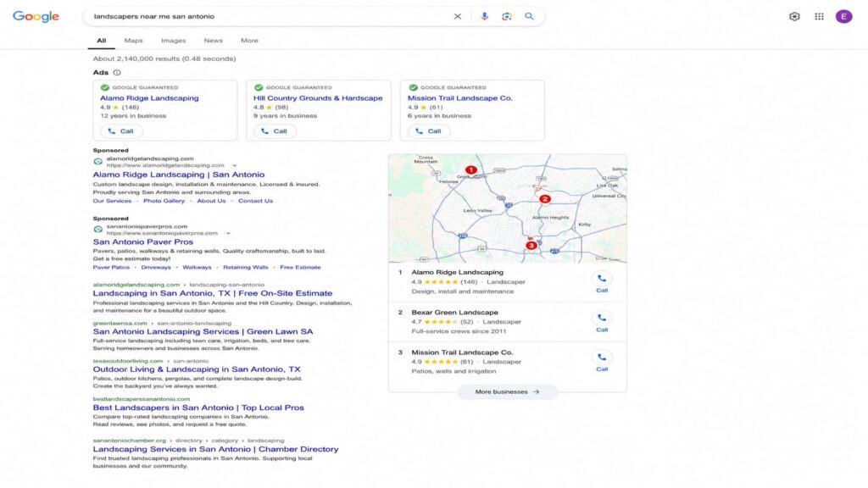Open Landscaping in San Antonio, TX Free On-Site Estimate
This screenshot has height=488, width=868.
tap(213, 293)
